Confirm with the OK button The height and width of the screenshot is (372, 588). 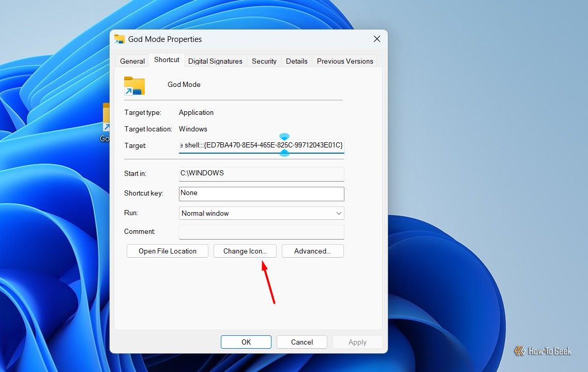(x=246, y=342)
